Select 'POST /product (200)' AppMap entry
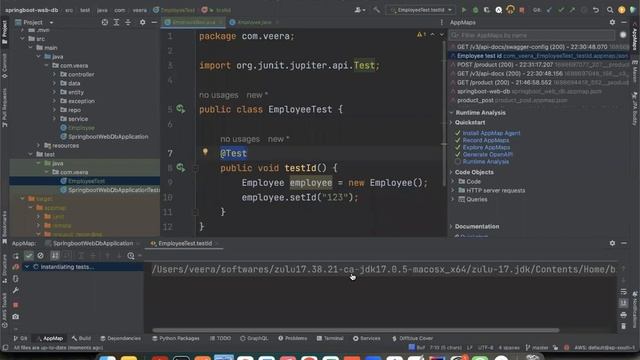Screen dimensions: 640x360 (539, 64)
